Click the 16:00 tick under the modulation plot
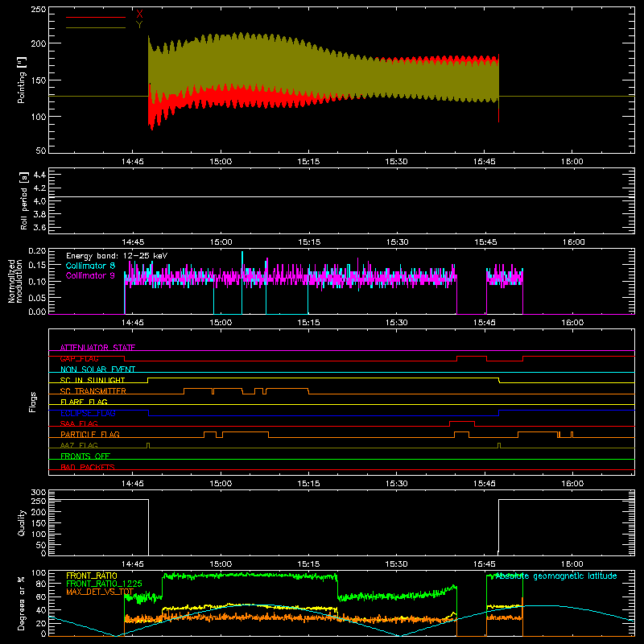This screenshot has height=644, width=644. coord(572,323)
